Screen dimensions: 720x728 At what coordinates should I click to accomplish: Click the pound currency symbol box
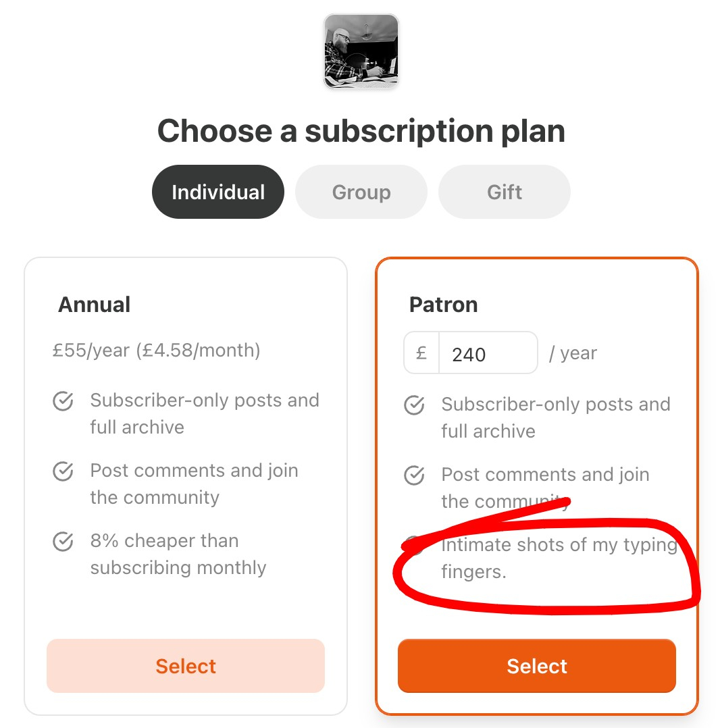click(421, 353)
